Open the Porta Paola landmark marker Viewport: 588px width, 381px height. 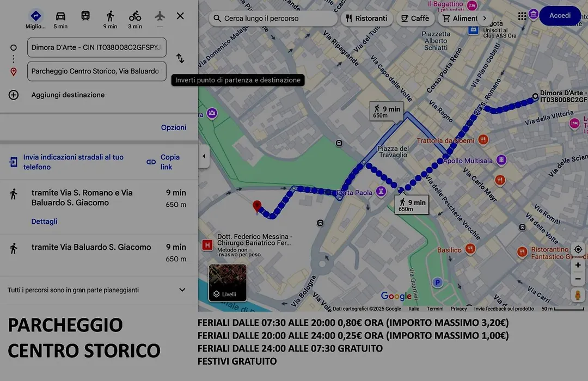[x=381, y=192]
